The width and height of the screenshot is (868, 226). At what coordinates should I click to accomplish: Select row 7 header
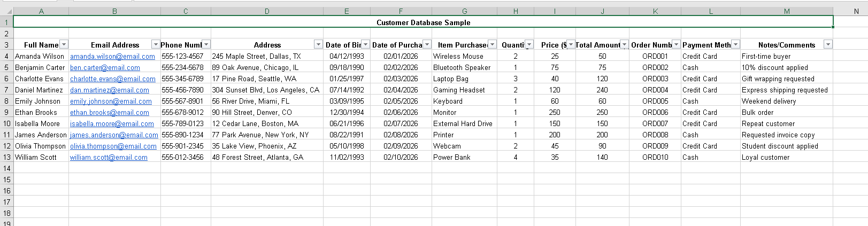(x=6, y=90)
